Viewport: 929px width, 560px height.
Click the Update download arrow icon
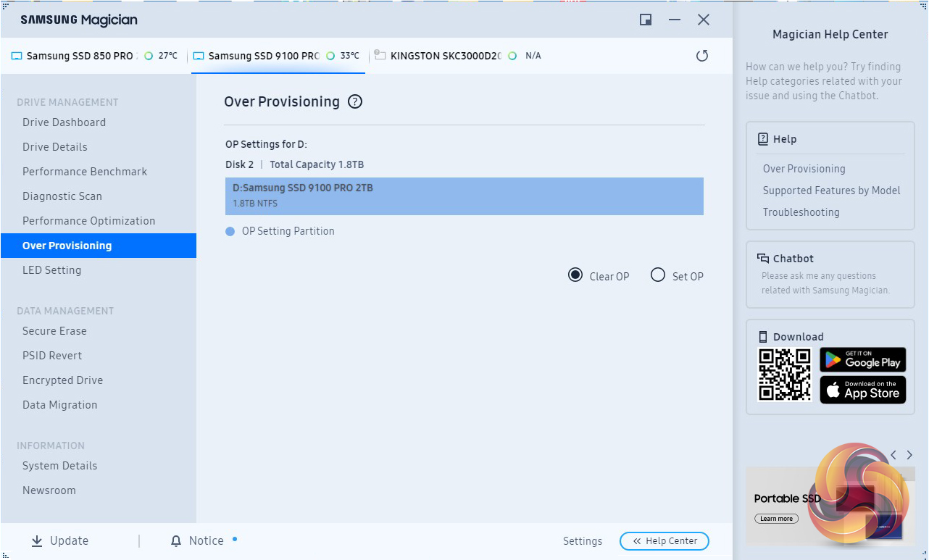(37, 540)
